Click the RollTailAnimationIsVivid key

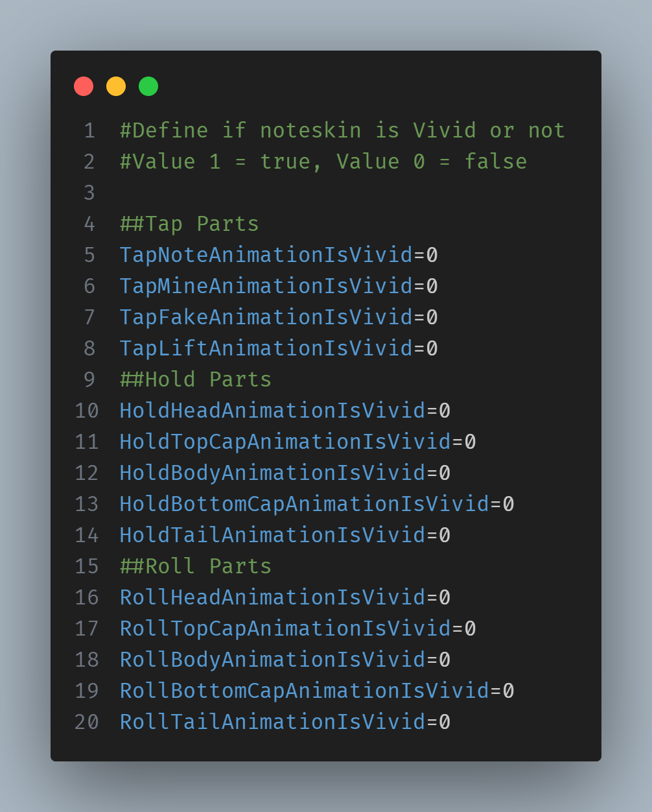[272, 722]
